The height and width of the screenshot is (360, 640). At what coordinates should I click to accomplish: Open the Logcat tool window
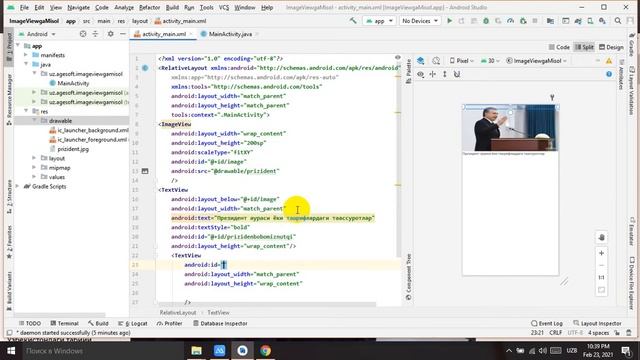[x=133, y=323]
